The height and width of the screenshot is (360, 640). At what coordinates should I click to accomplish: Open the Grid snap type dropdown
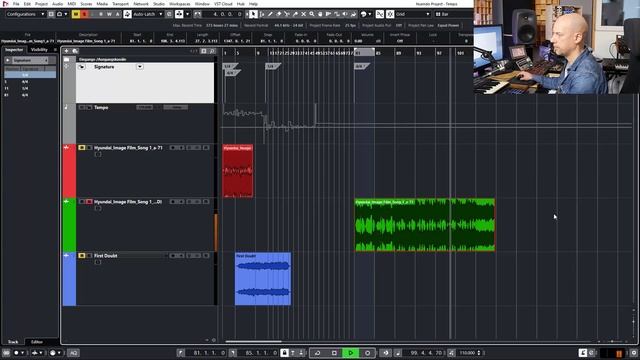pyautogui.click(x=413, y=14)
